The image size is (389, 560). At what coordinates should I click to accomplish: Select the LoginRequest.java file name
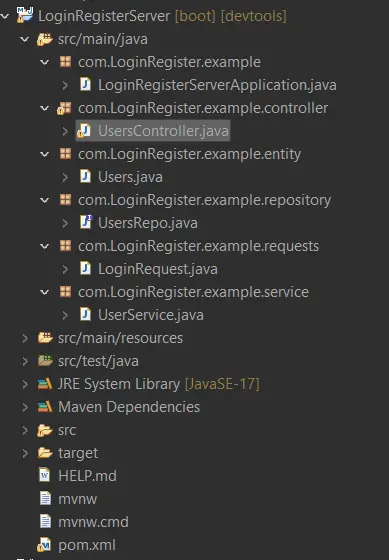click(158, 269)
